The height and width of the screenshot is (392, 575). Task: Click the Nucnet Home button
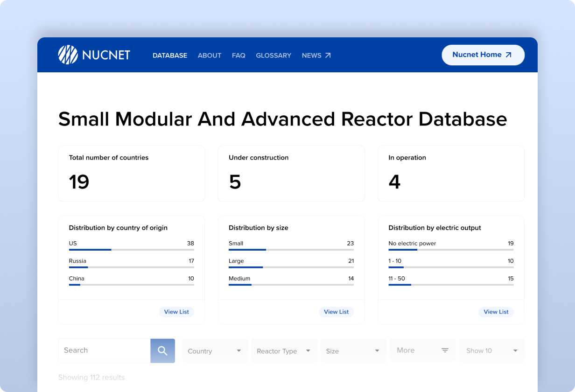click(483, 55)
